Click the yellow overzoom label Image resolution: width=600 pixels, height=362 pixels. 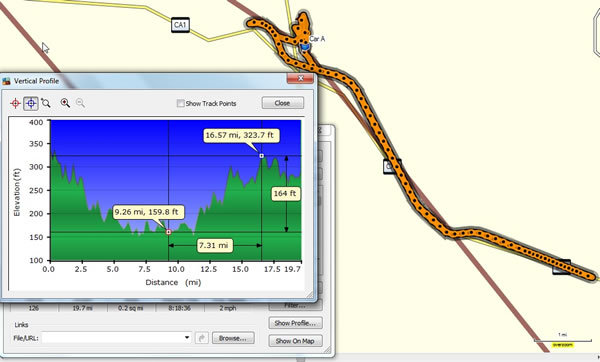pyautogui.click(x=562, y=345)
